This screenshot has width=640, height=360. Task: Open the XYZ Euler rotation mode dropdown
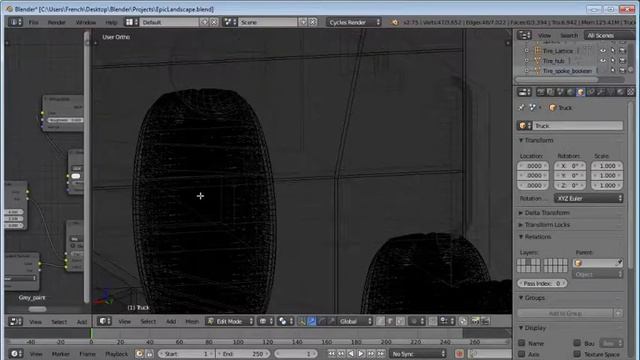[588, 198]
